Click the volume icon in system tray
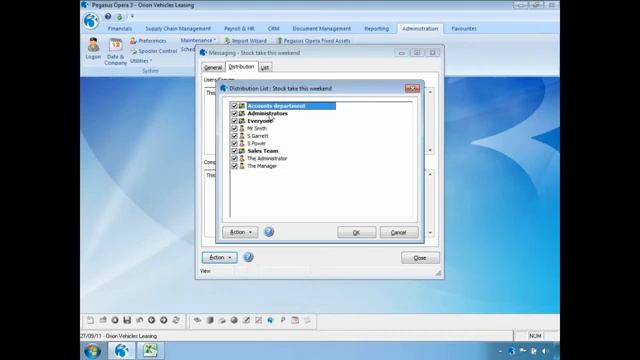 545,351
